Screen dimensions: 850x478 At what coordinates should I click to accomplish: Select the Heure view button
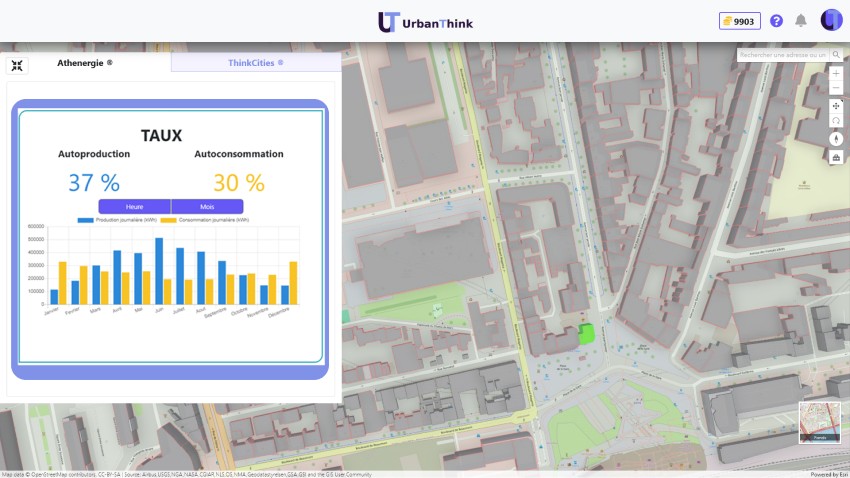(x=134, y=206)
